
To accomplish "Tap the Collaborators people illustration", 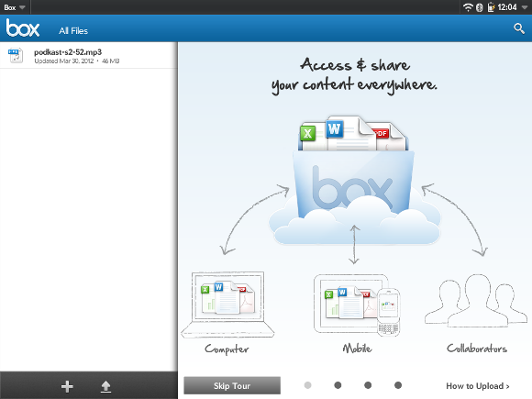I will pos(476,300).
